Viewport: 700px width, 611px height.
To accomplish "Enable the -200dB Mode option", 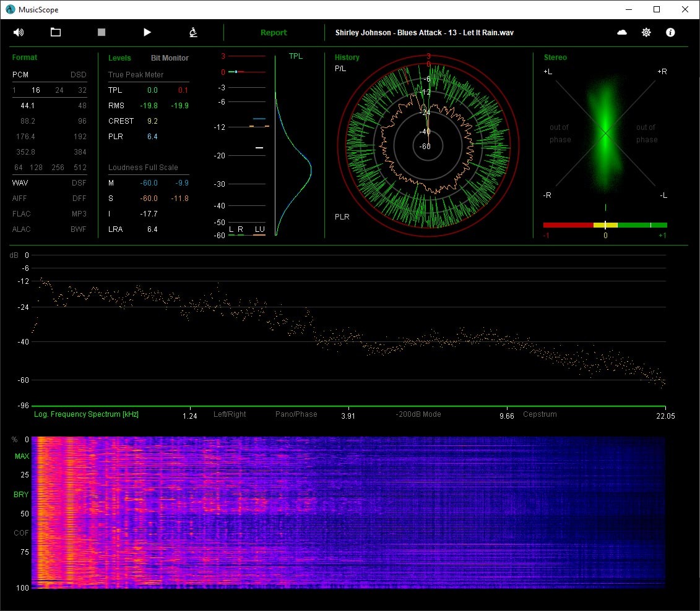I will (x=418, y=414).
